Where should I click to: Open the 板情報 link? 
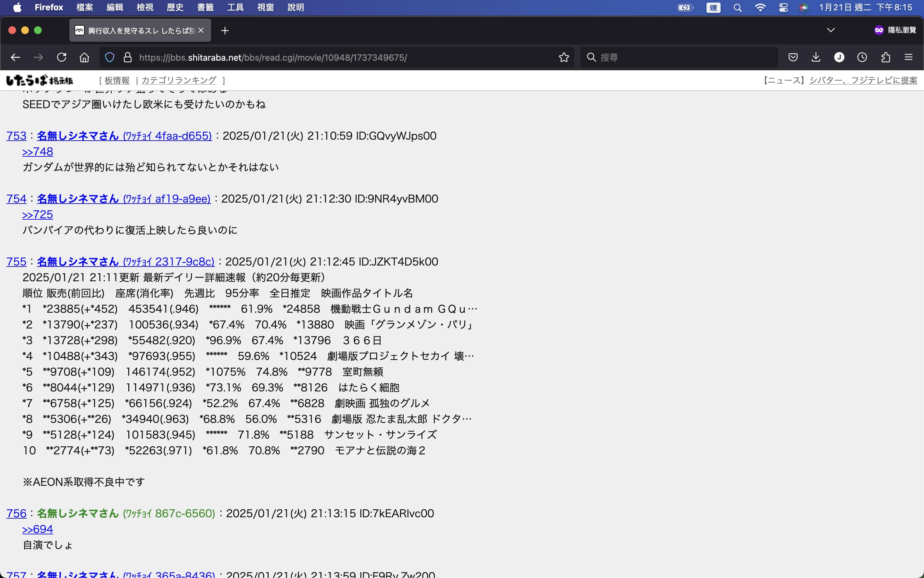coord(117,80)
